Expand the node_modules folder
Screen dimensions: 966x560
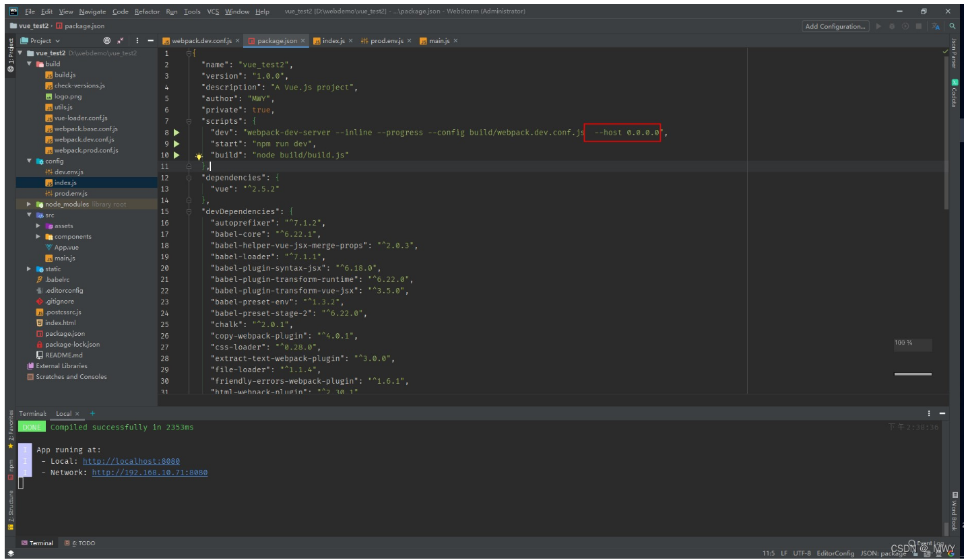coord(29,204)
